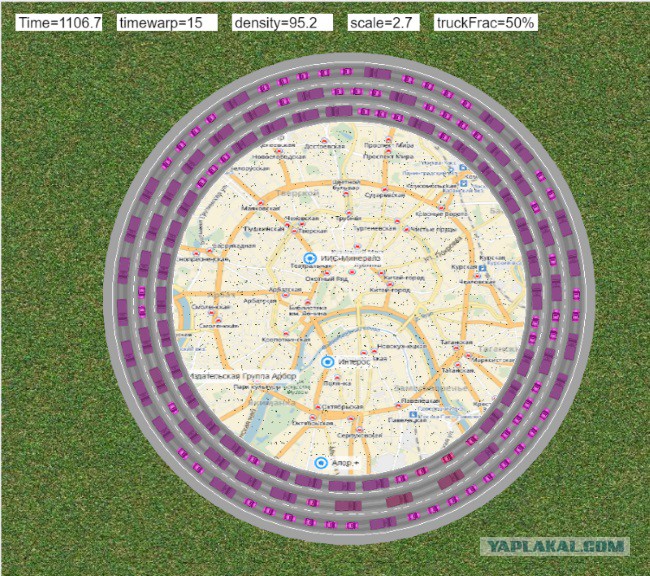The height and width of the screenshot is (576, 650).
Task: Select the Достоевская metro station icon
Action: coord(324,141)
